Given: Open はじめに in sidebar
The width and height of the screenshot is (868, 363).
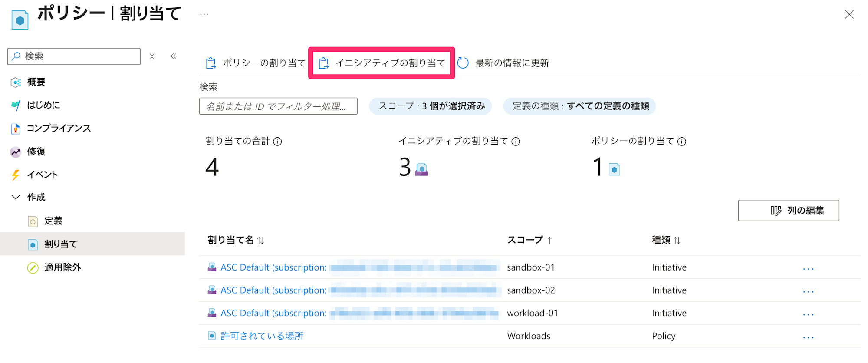Looking at the screenshot, I should coord(43,105).
